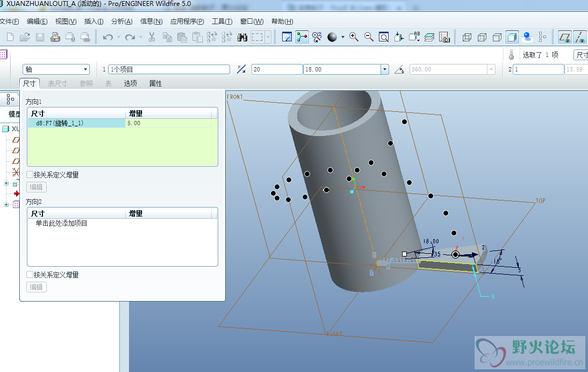588x372 pixels.
Task: Select the d8:F7(旋转_1_1) dimension row
Action: click(x=77, y=123)
